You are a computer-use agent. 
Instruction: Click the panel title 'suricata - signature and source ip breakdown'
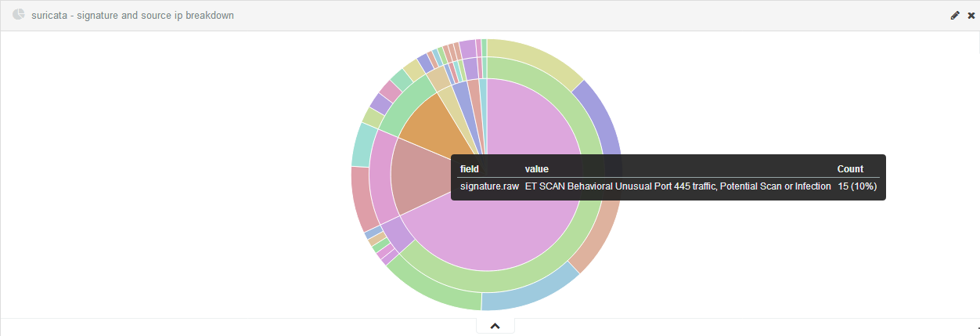[x=132, y=16]
